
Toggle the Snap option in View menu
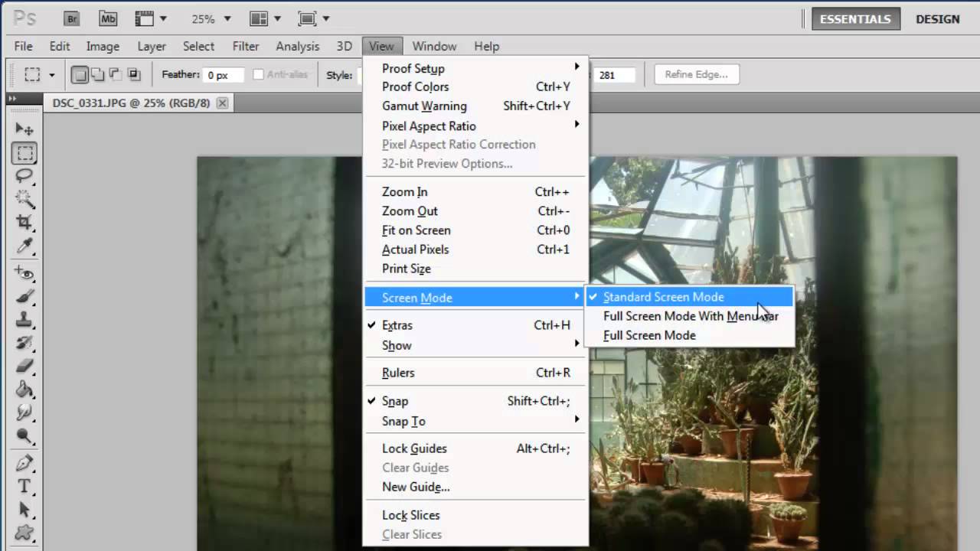click(x=395, y=401)
